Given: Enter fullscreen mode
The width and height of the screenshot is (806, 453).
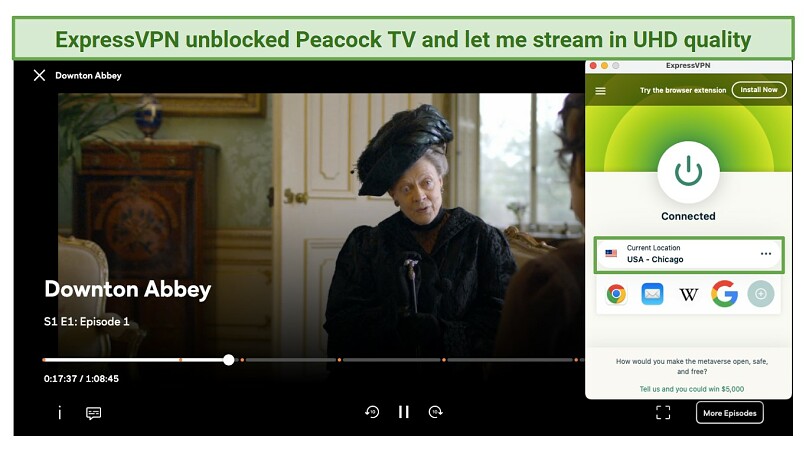Looking at the screenshot, I should [x=663, y=412].
